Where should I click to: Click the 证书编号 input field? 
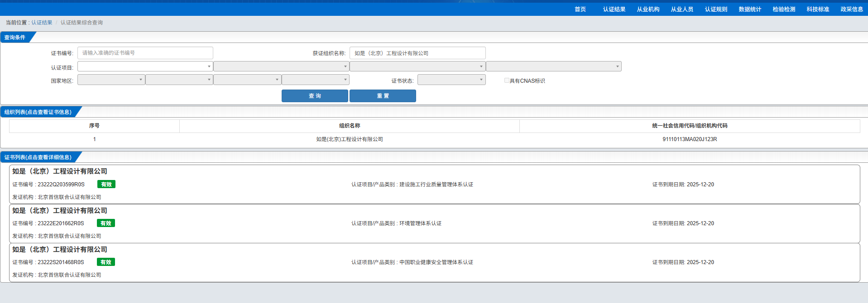145,53
